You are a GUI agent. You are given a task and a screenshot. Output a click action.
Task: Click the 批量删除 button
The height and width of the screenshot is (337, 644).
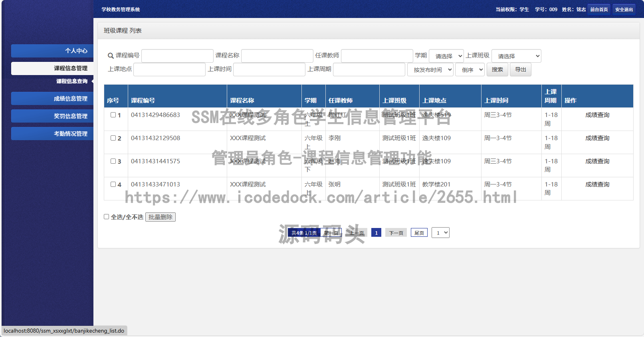161,217
